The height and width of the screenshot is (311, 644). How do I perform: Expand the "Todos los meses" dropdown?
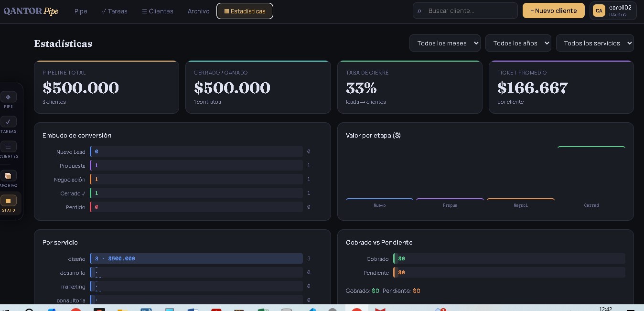point(444,43)
